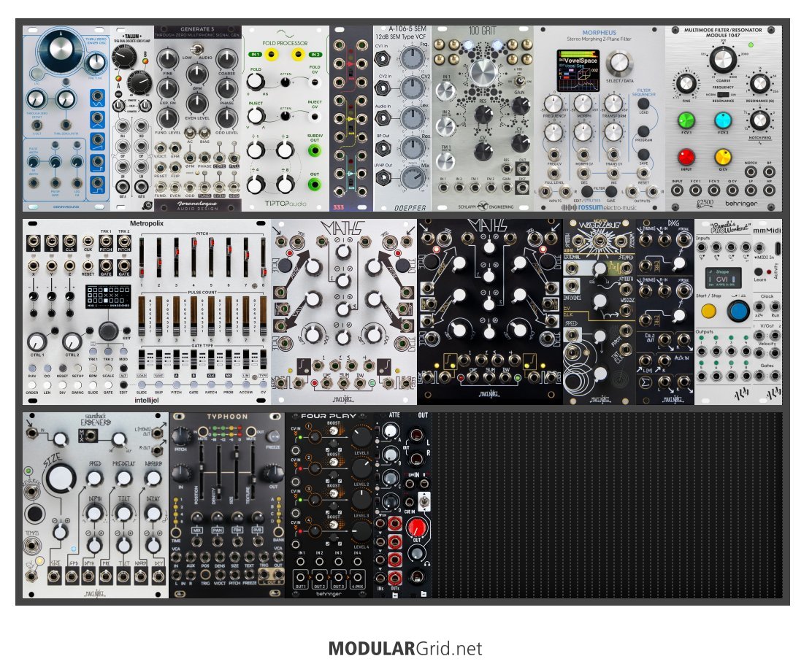
Task: Select the Tallin VCA module
Action: (132, 118)
